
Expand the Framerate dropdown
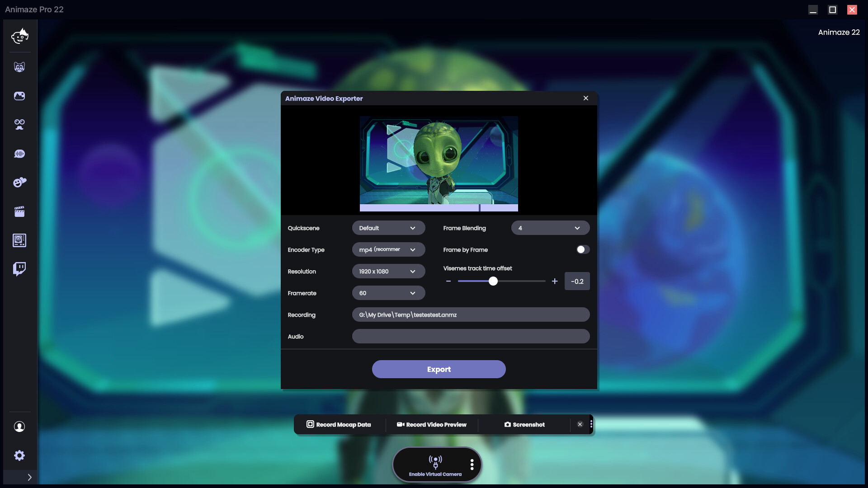(x=388, y=293)
